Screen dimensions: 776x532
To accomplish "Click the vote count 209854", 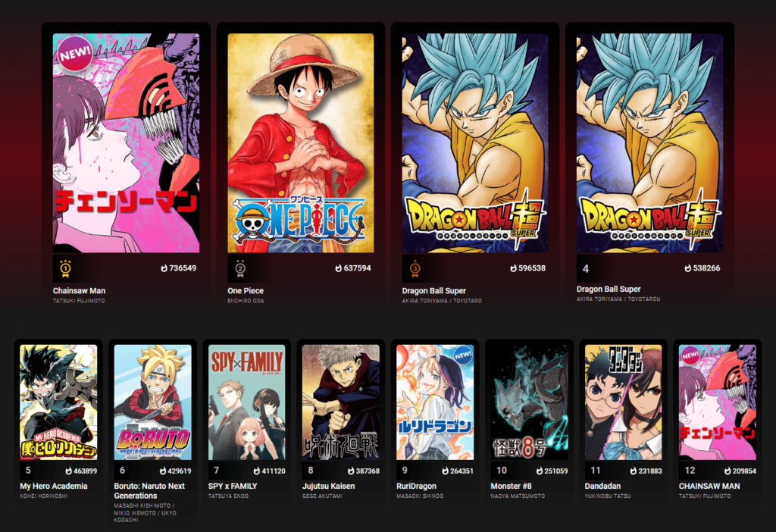I will (x=744, y=471).
